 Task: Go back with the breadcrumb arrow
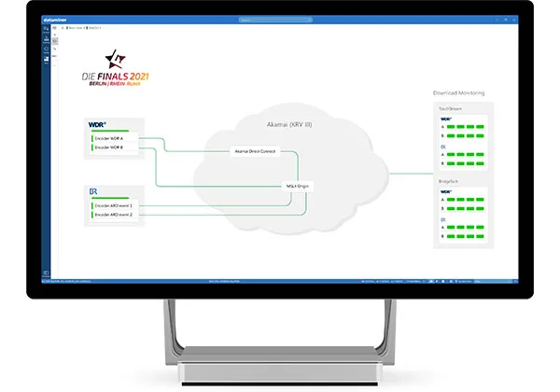63,28
